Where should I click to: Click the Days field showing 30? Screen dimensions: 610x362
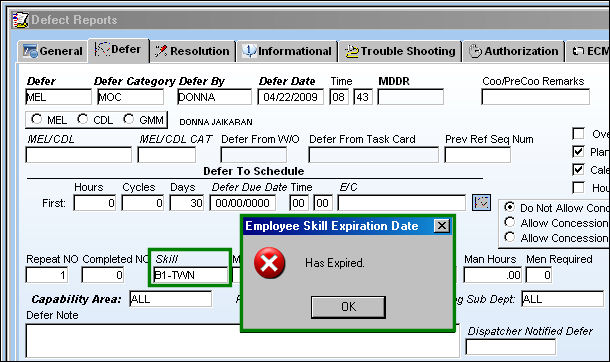point(187,203)
